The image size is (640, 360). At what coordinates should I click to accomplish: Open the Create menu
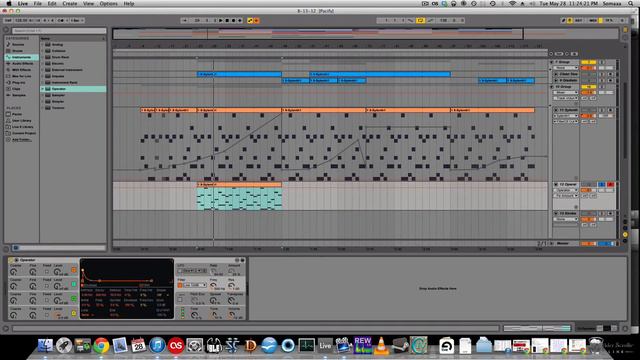pyautogui.click(x=69, y=3)
